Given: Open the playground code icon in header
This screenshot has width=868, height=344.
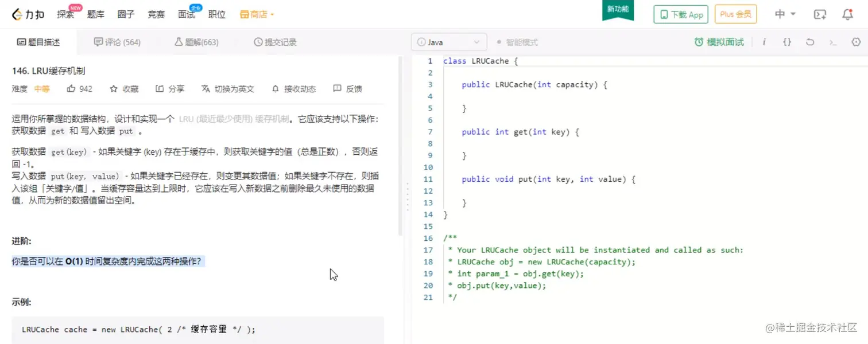Looking at the screenshot, I should click(820, 14).
